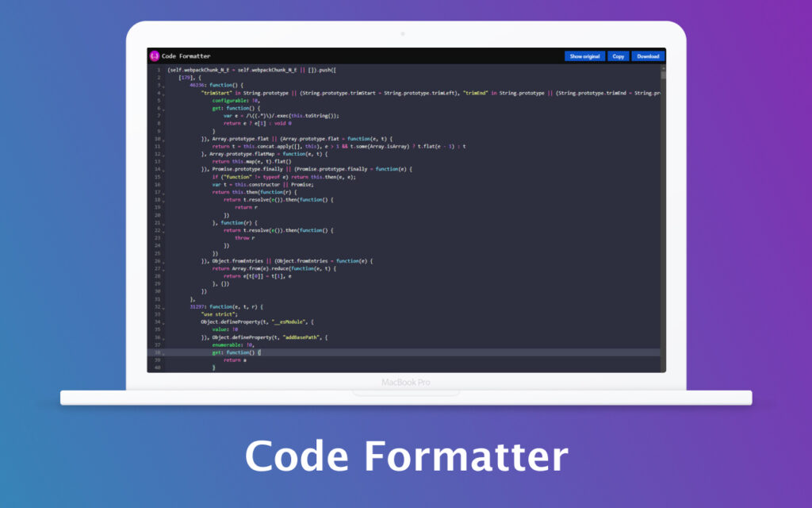Click 'return a' on line 39
Image resolution: width=812 pixels, height=508 pixels.
235,360
